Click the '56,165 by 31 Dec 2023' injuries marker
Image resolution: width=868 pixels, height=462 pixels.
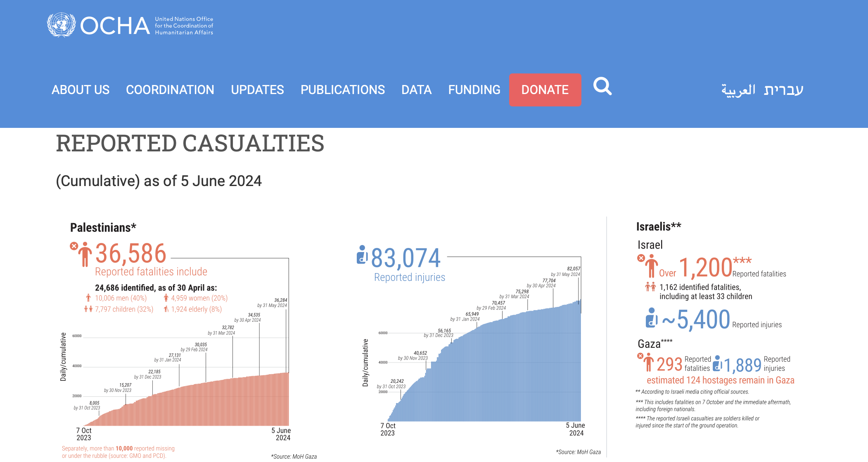pos(439,333)
